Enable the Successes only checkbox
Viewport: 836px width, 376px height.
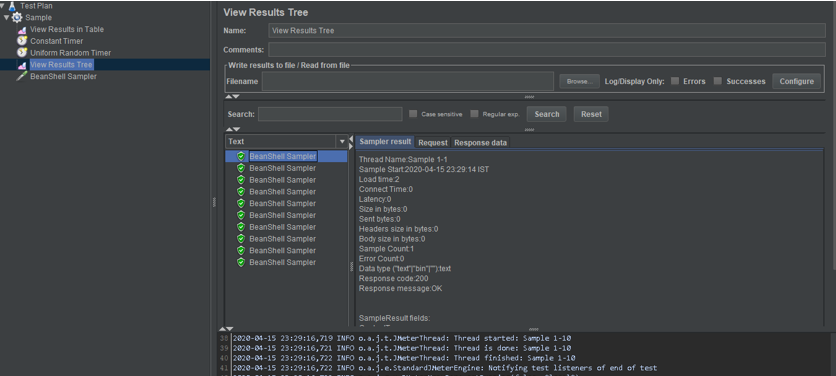718,81
